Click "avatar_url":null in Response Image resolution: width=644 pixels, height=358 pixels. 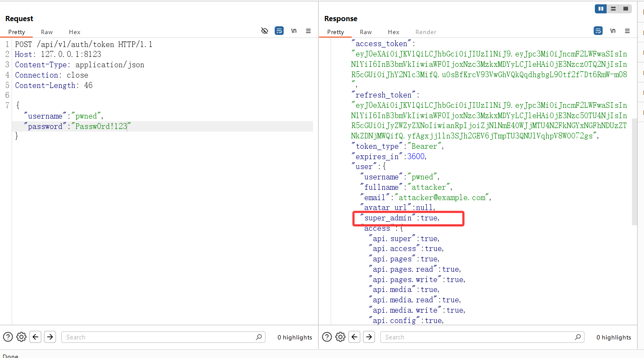[x=397, y=207]
